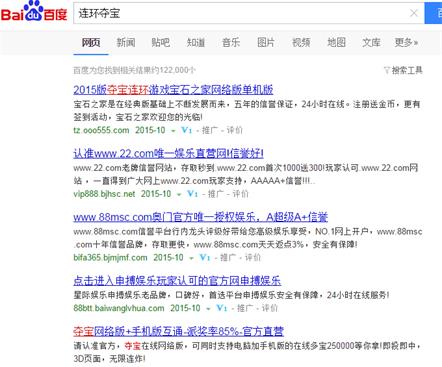This screenshot has height=367, width=442.
Task: Click V1 credit badge on bifa365.bjmjmf.com result
Action: [205, 257]
